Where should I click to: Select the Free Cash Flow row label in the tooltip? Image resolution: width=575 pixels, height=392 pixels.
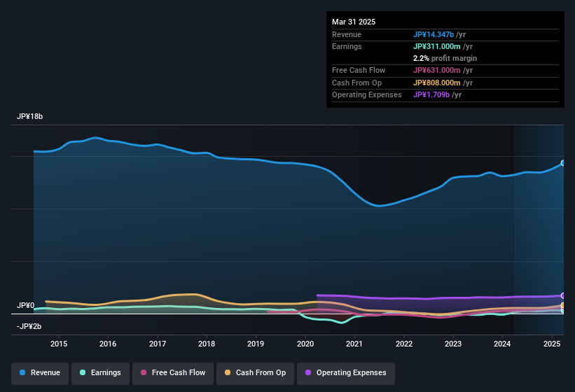(x=359, y=70)
